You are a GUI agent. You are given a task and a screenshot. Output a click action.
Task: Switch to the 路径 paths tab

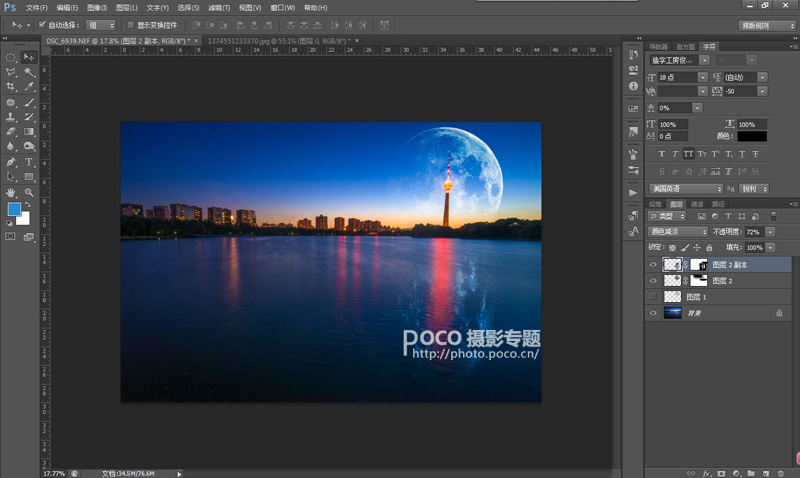(x=718, y=204)
